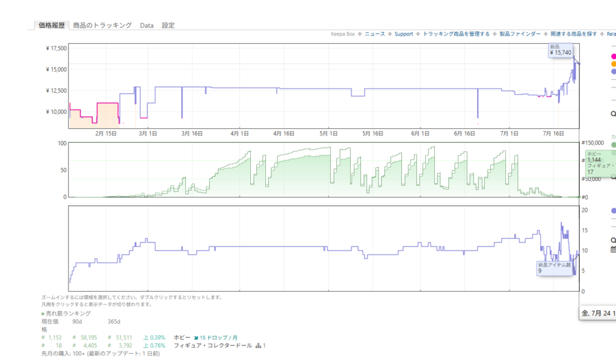Click subcategory 90d rank # 4,405
The height and width of the screenshot is (364, 616).
click(84, 345)
